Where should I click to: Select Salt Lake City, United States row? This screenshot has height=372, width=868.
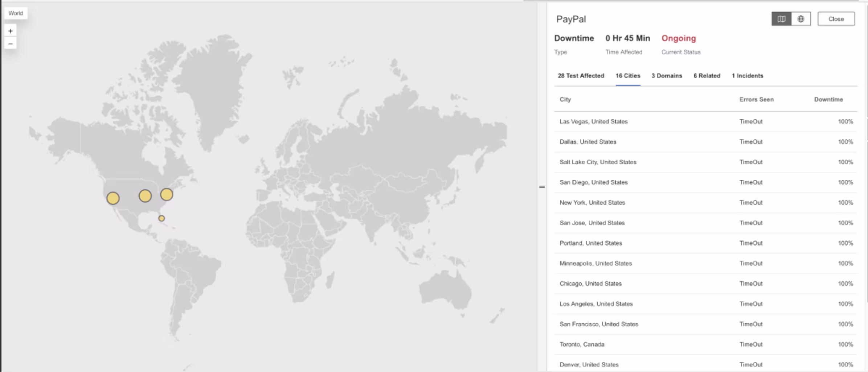706,162
